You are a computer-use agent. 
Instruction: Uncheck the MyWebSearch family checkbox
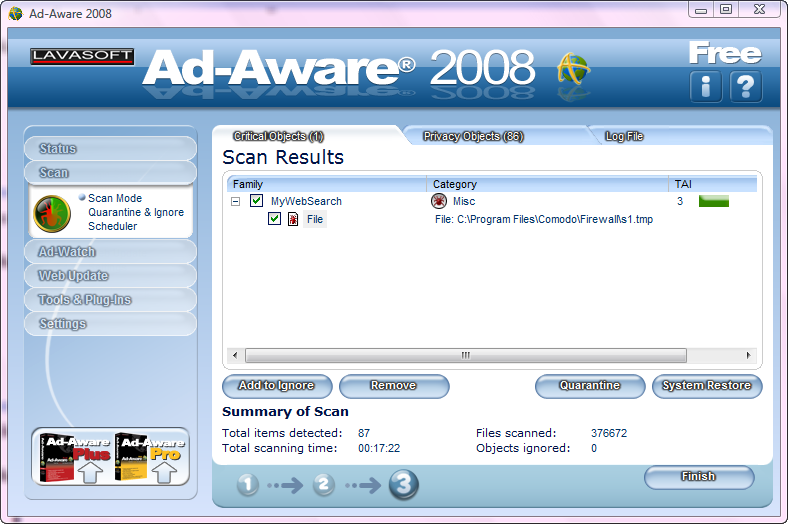256,201
